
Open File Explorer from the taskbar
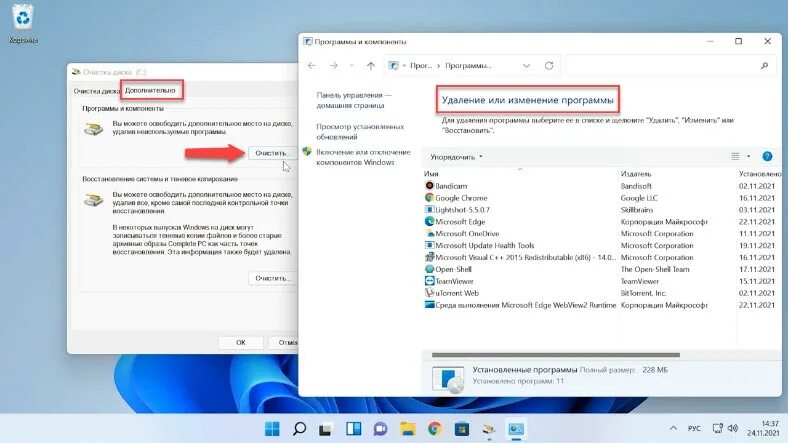point(408,428)
